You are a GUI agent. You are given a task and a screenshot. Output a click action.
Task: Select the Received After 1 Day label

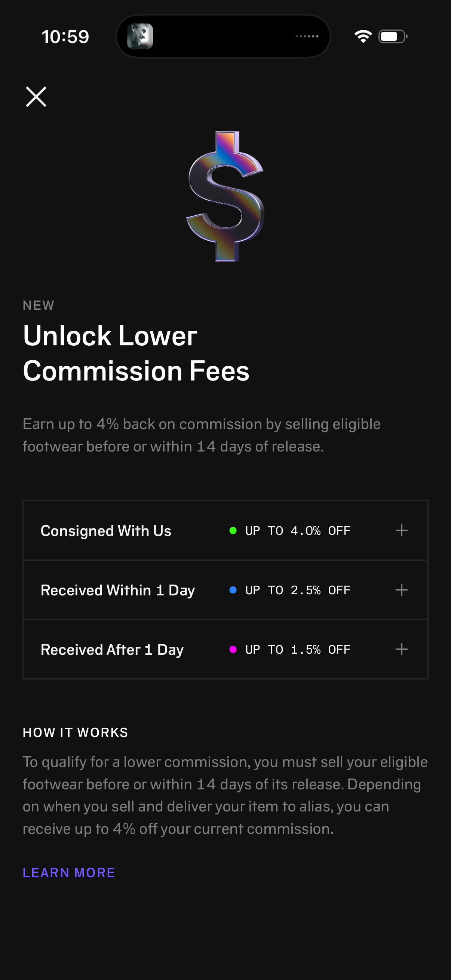tap(112, 650)
